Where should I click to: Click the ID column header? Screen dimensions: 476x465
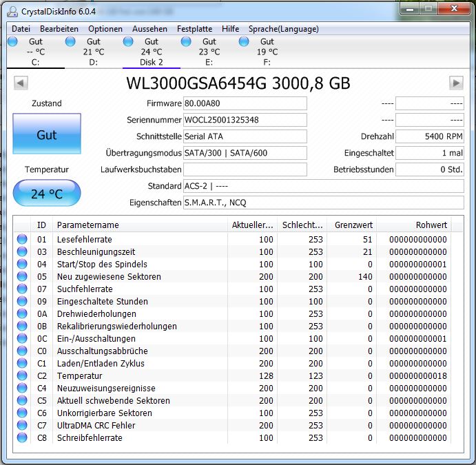tap(41, 225)
